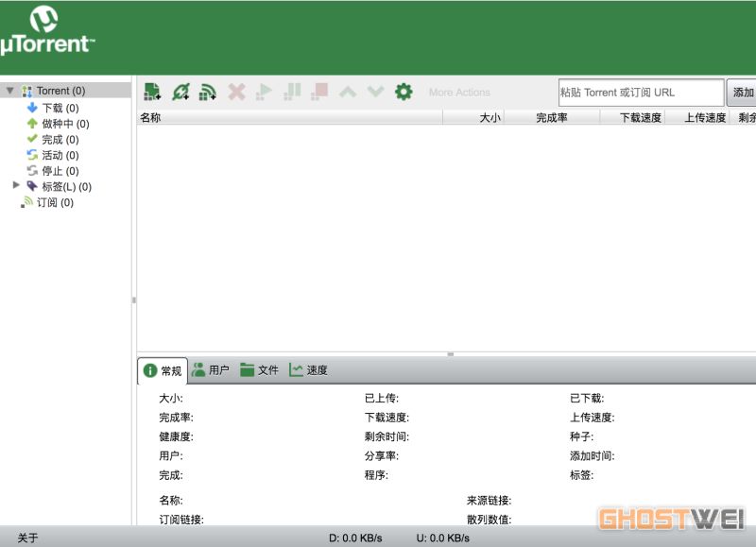Viewport: 756px width, 547px height.
Task: Click the Add Torrent file icon
Action: coord(151,92)
